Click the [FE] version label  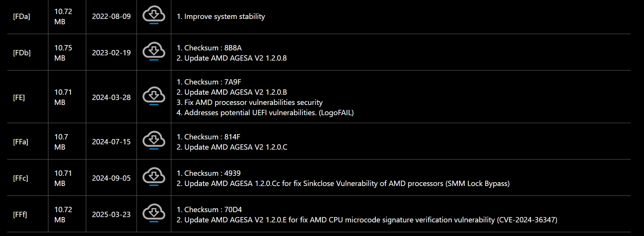(x=19, y=97)
